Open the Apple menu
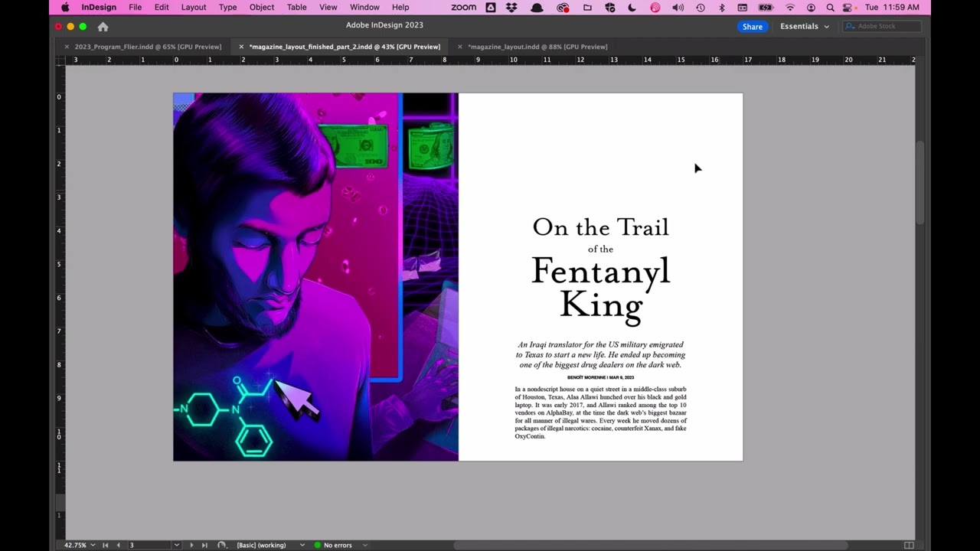Image resolution: width=980 pixels, height=551 pixels. click(x=65, y=8)
